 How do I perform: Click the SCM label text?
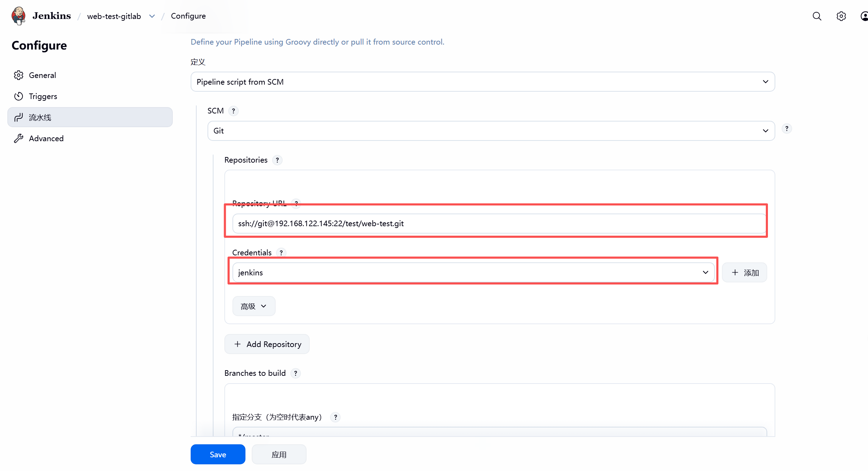point(216,111)
